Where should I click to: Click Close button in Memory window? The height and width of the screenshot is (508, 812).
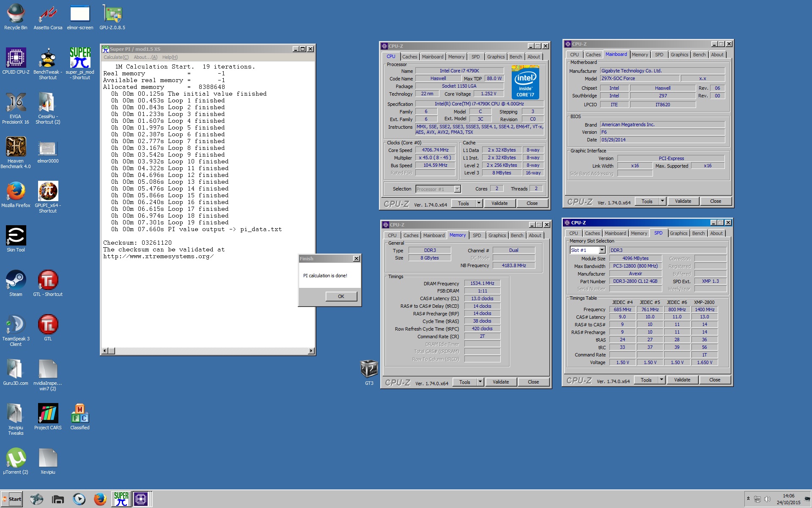point(533,382)
